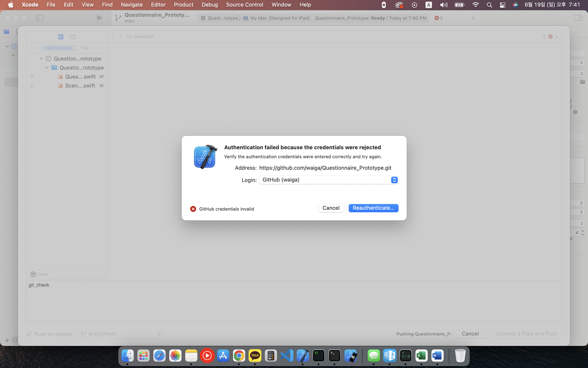The image size is (588, 368).
Task: Open the Xcode menu
Action: point(30,5)
